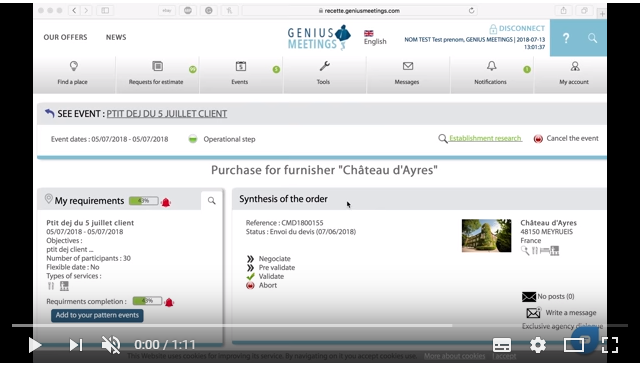Screen dimensions: 644x370
Task: Click the Château d'Ayres thumbnail photo
Action: tap(486, 236)
